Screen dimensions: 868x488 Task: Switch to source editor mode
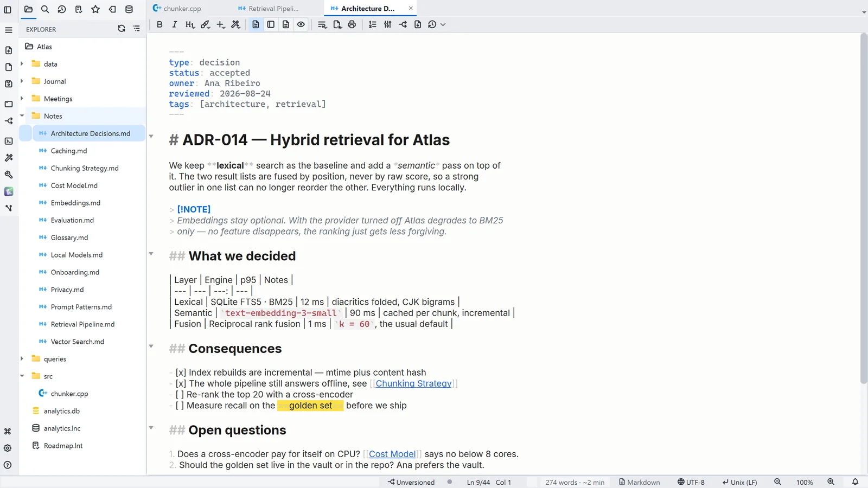pyautogui.click(x=256, y=24)
